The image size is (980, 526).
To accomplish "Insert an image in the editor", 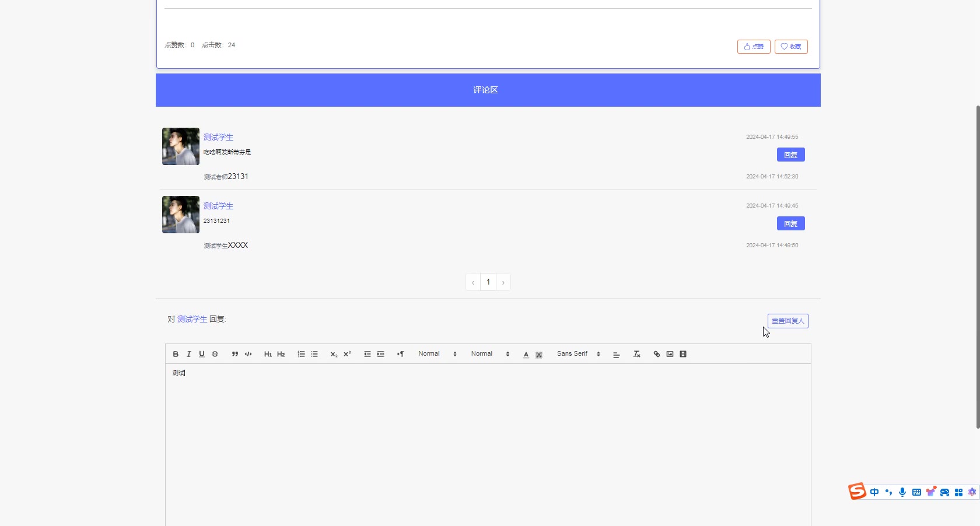I will [670, 354].
